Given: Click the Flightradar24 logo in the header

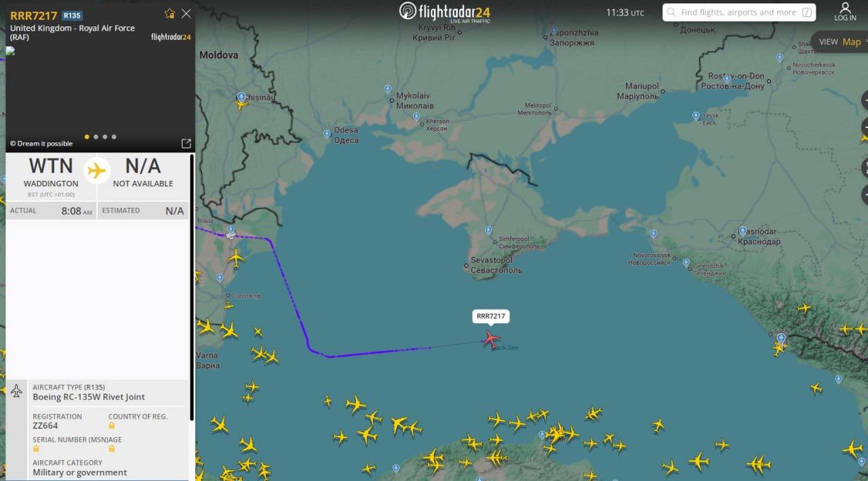Looking at the screenshot, I should click(x=445, y=12).
